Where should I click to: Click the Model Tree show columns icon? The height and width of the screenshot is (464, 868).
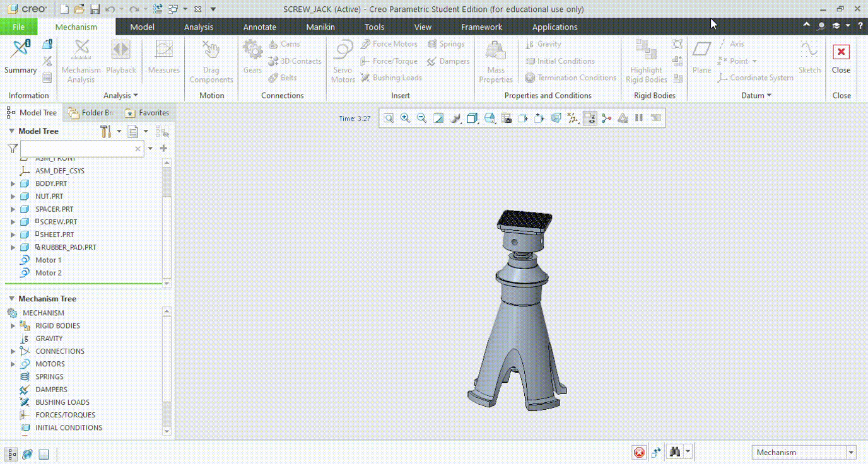(x=133, y=131)
